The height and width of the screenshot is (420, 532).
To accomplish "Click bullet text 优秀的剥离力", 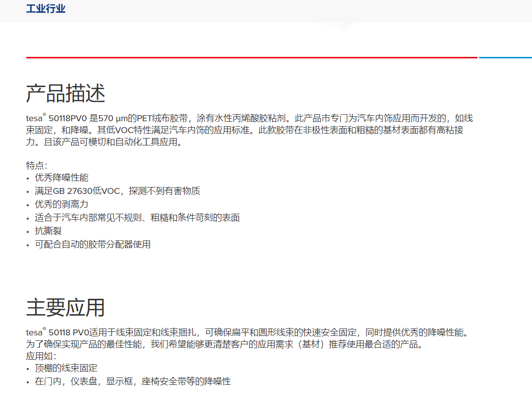I will click(x=61, y=204).
